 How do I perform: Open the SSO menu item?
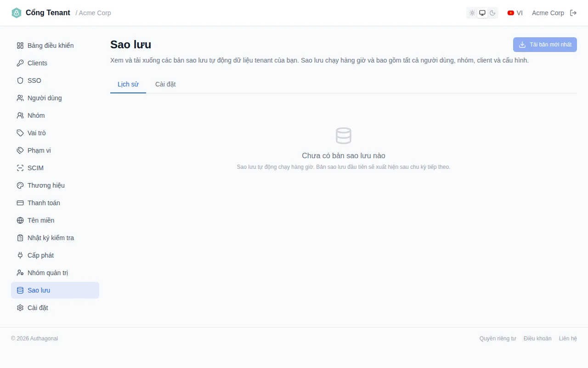pos(55,80)
